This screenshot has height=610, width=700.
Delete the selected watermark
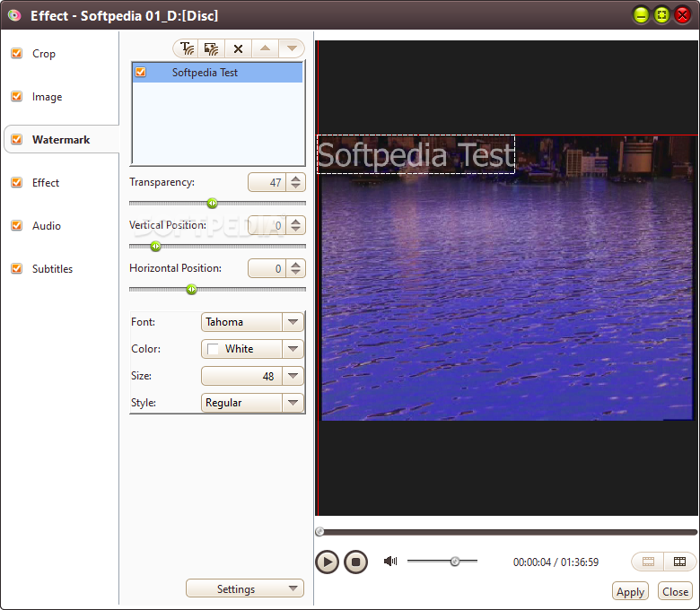coord(239,48)
